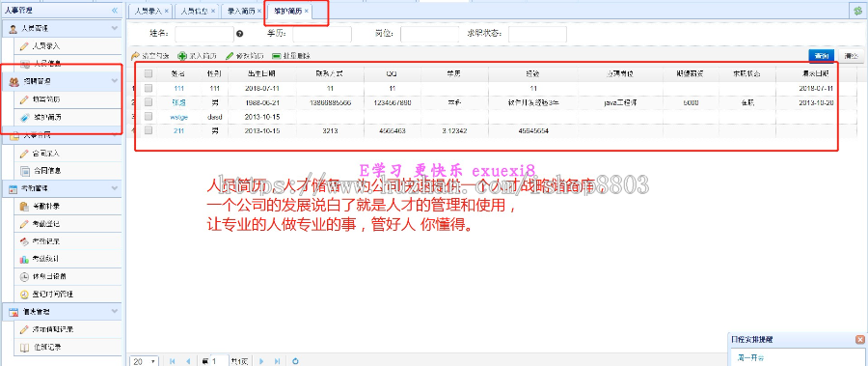Click the calendar icon of 考勤管理
The width and height of the screenshot is (868, 366).
[14, 188]
